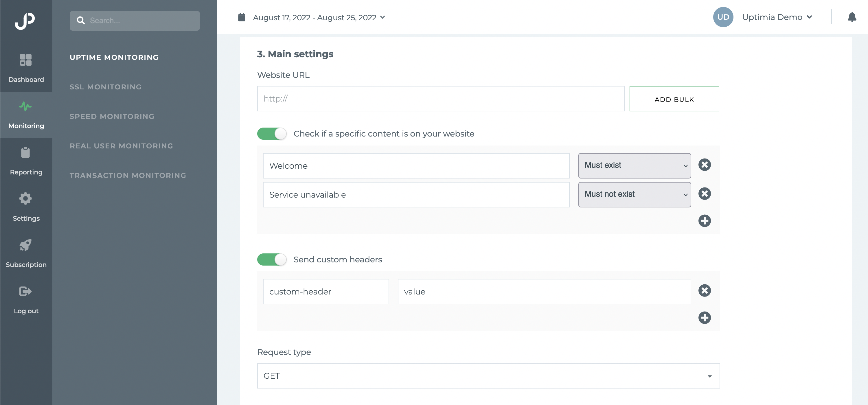The width and height of the screenshot is (868, 405).
Task: Click the calendar icon beside date range
Action: (242, 17)
